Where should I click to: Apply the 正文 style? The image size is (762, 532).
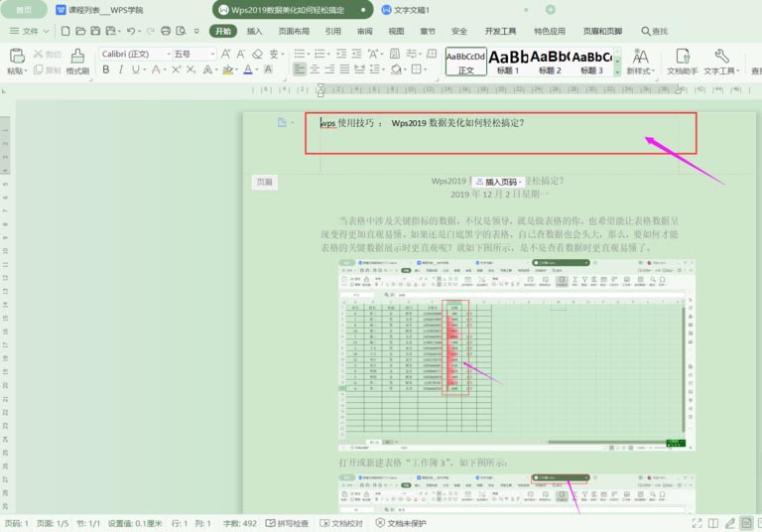tap(466, 62)
